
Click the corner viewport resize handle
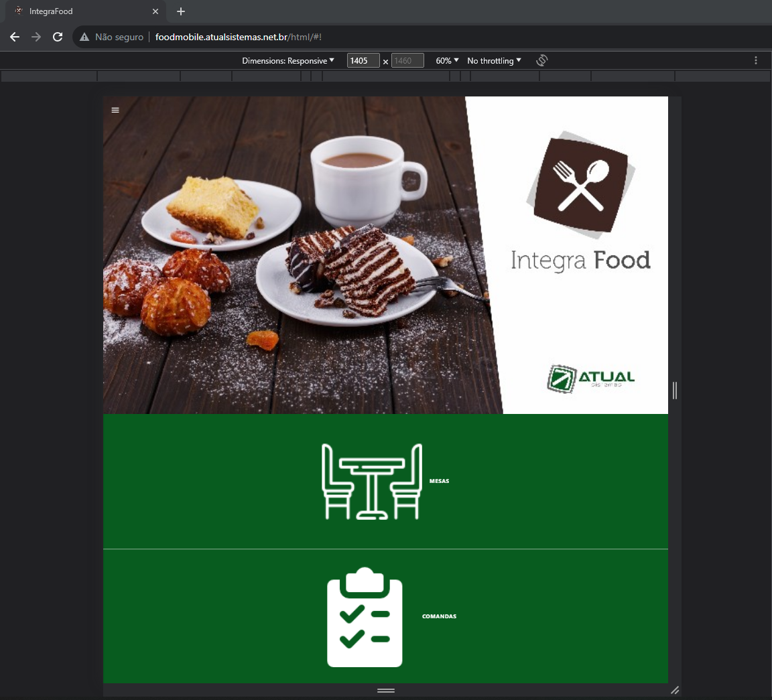(x=675, y=691)
